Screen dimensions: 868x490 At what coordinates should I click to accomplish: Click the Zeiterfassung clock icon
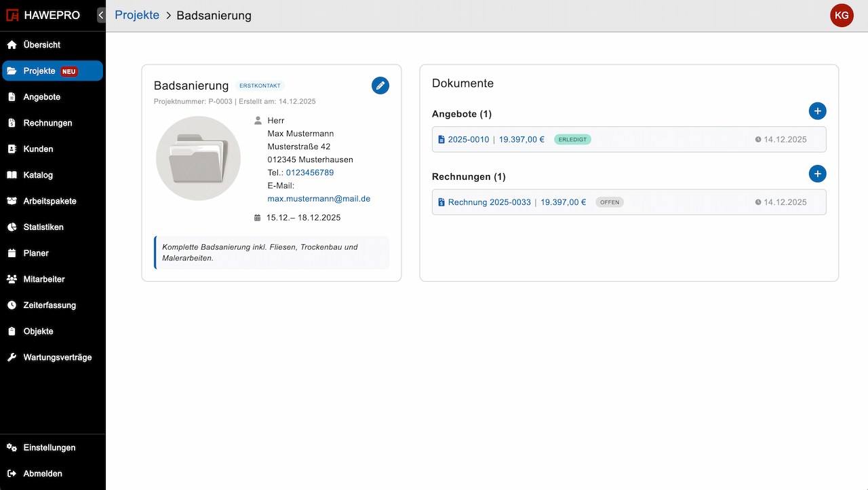click(x=14, y=305)
